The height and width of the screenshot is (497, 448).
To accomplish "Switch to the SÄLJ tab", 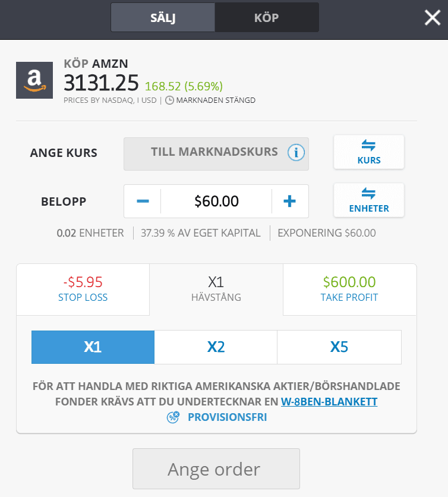I will tap(162, 17).
